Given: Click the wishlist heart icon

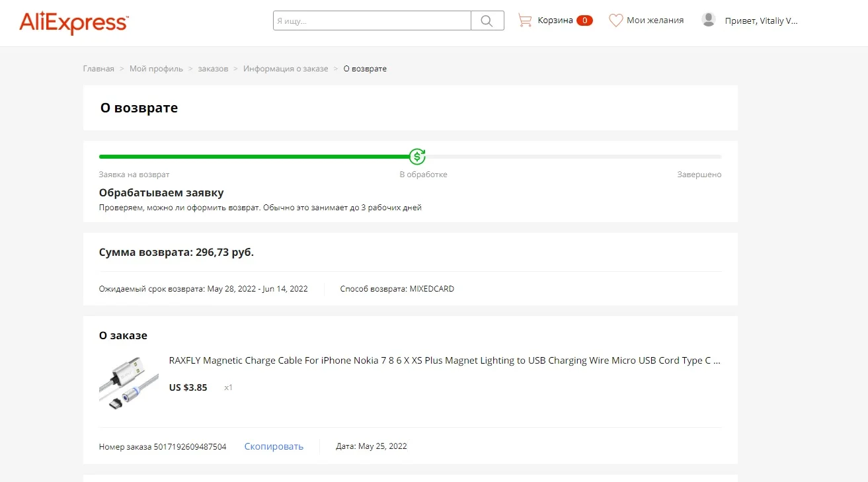Looking at the screenshot, I should click(615, 20).
